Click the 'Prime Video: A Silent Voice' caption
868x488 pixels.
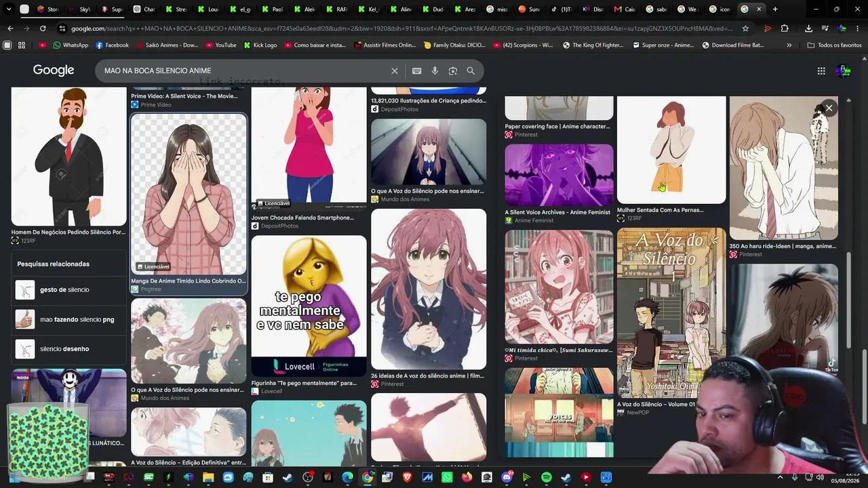pyautogui.click(x=184, y=96)
